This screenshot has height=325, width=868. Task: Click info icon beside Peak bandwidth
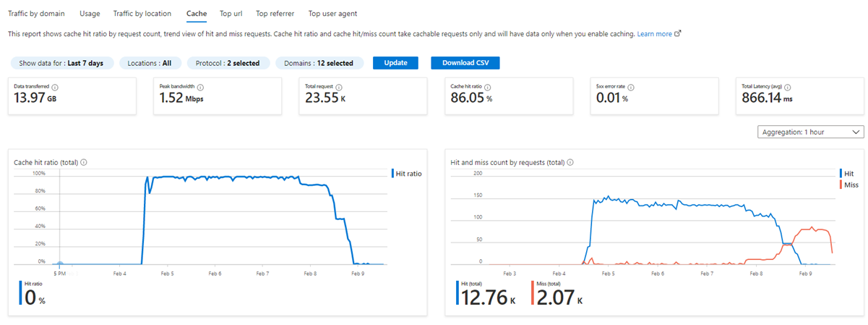(x=199, y=86)
